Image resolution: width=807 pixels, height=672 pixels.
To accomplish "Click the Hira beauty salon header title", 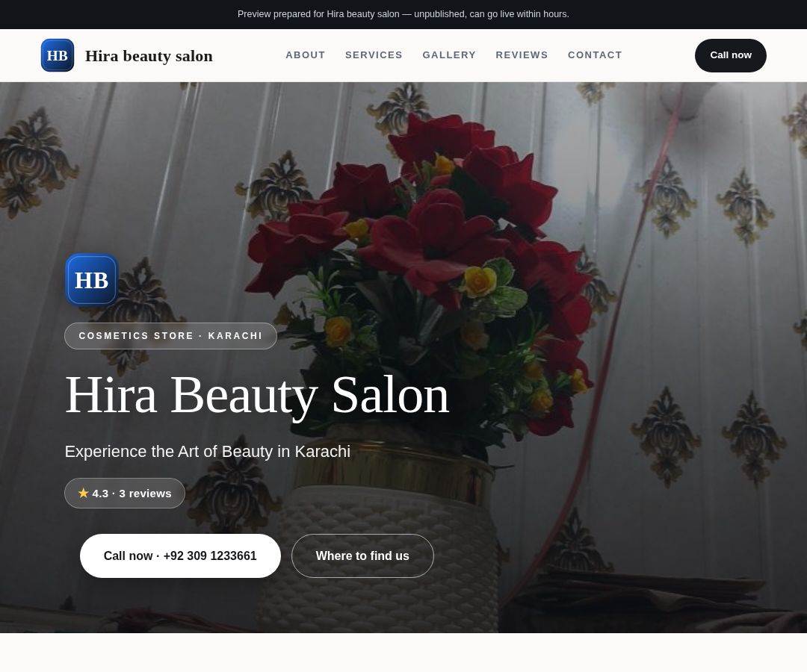I will (149, 55).
